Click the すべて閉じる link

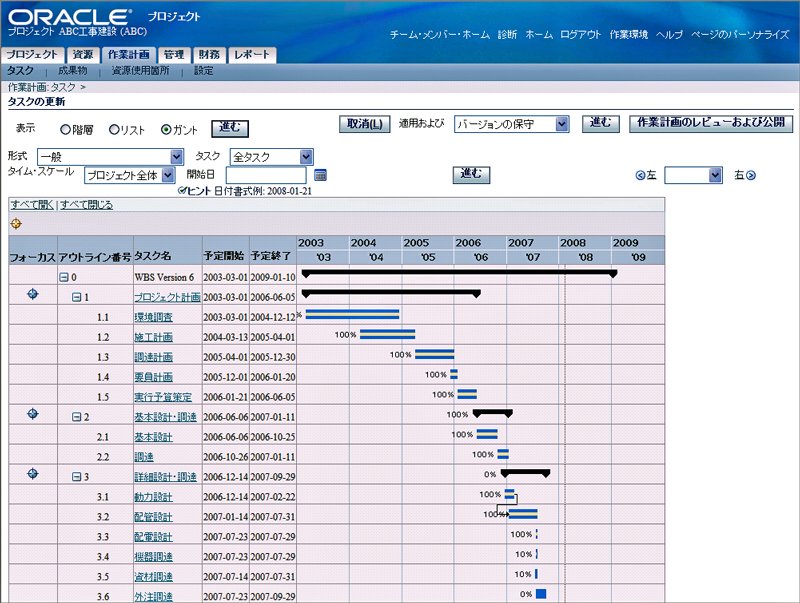point(87,205)
